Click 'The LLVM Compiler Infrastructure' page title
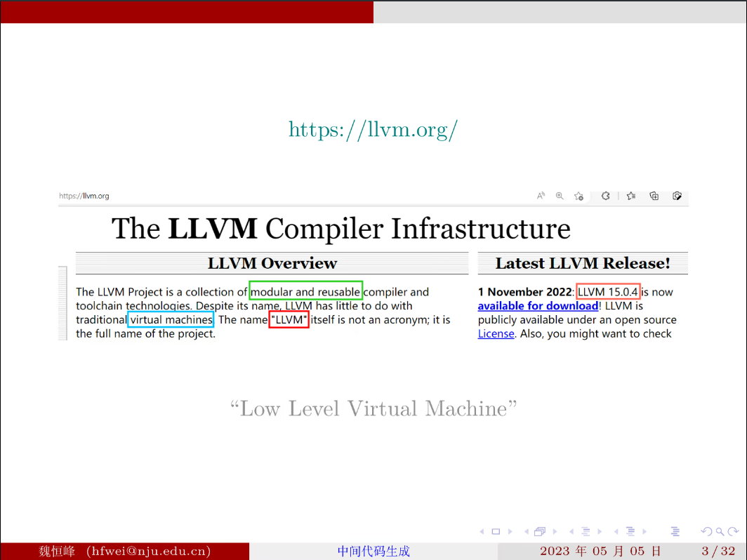This screenshot has width=747, height=560. click(341, 229)
